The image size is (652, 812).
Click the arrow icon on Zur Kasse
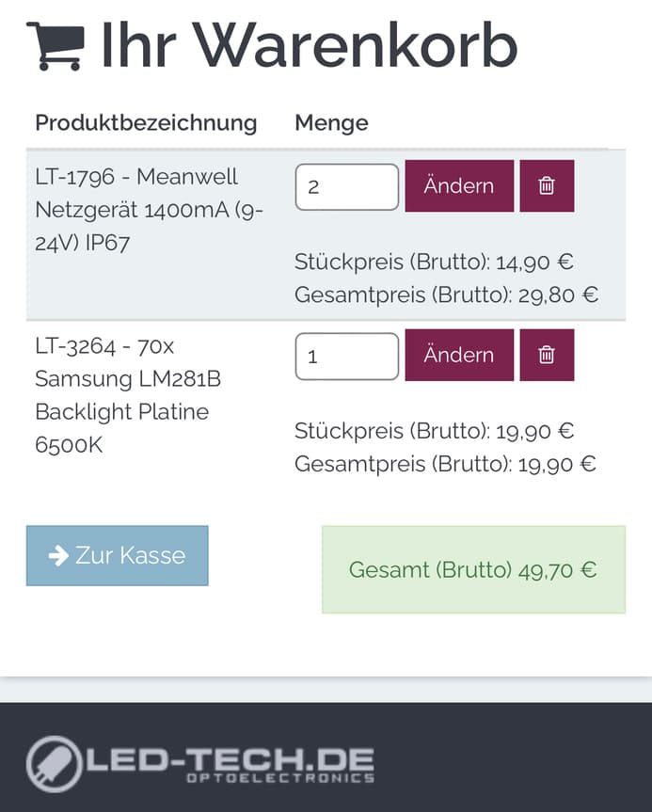tap(58, 556)
